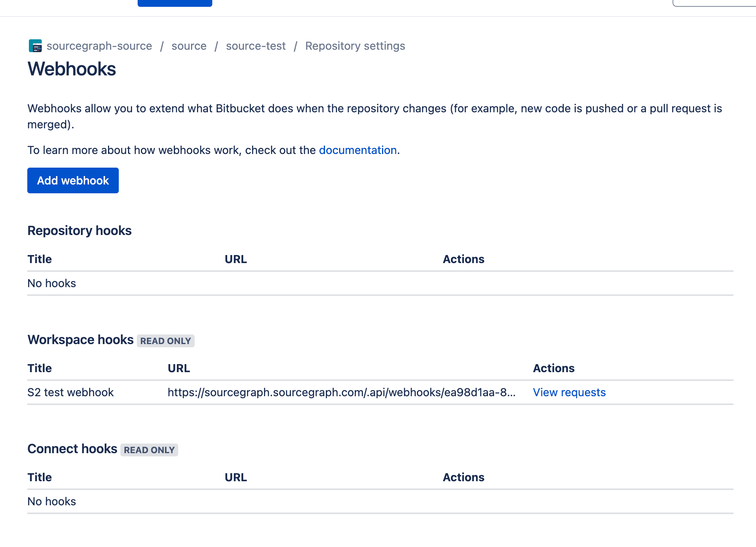Go to the source project breadcrumb
The image size is (756, 547).
(x=189, y=46)
